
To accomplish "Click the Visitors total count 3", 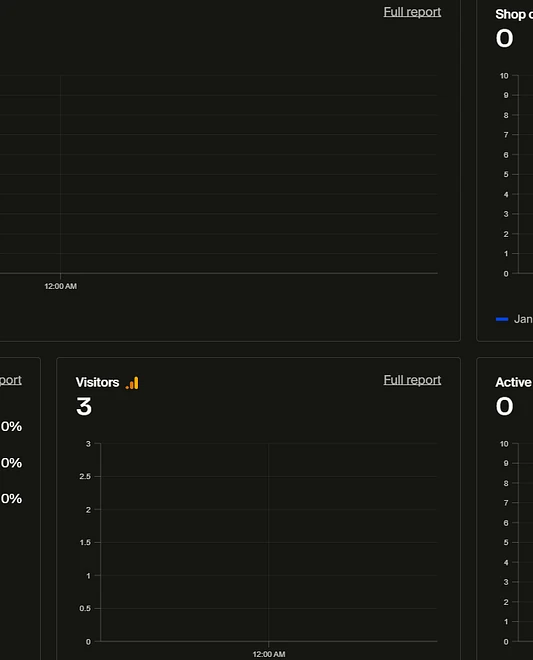I will [x=84, y=407].
